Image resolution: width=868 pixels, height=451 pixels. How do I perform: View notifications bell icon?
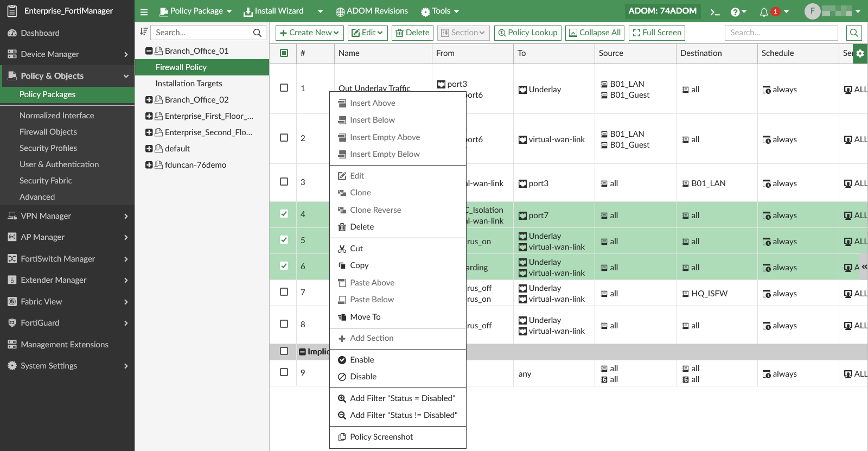pos(763,12)
